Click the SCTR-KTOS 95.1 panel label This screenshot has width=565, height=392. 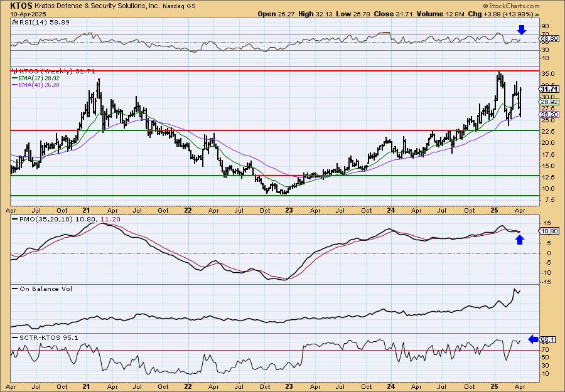48,337
